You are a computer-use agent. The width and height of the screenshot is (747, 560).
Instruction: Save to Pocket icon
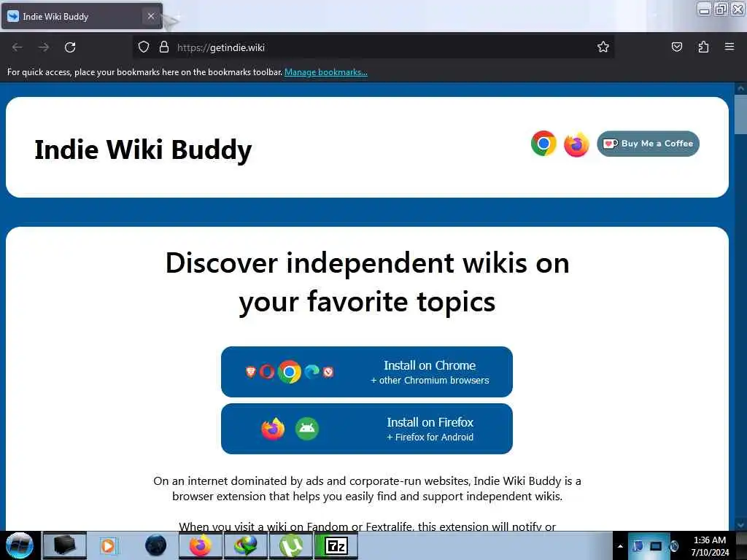coord(676,47)
